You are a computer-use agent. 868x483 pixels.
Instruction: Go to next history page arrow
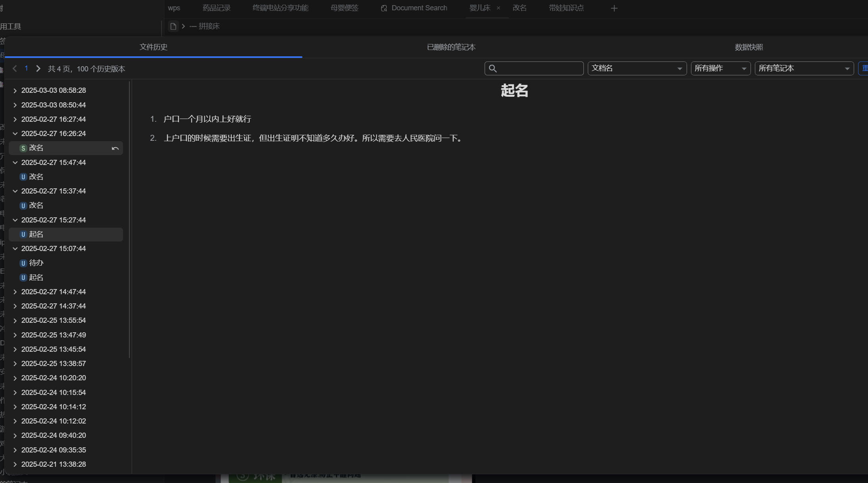[x=38, y=69]
